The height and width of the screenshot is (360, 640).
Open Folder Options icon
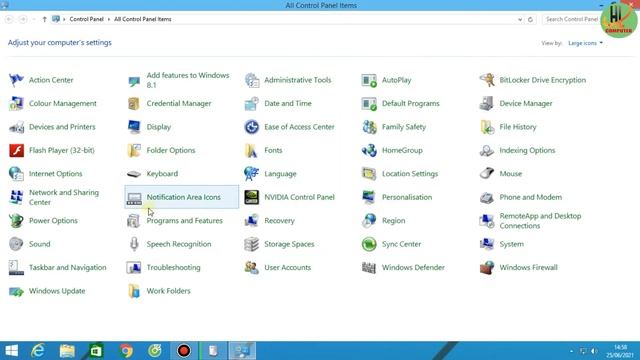(x=134, y=150)
